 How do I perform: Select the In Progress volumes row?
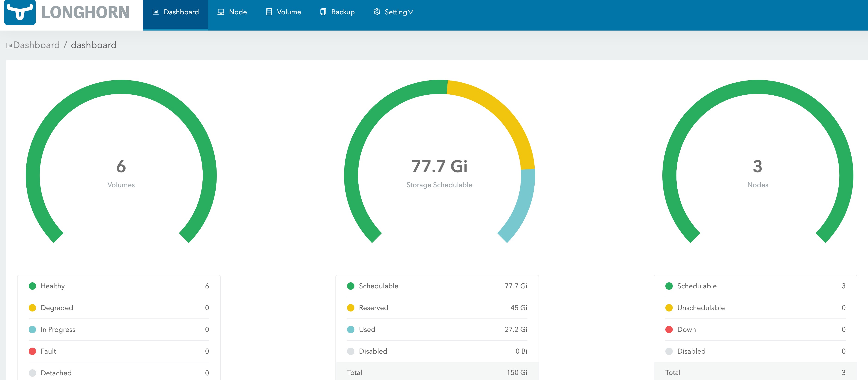coord(119,329)
